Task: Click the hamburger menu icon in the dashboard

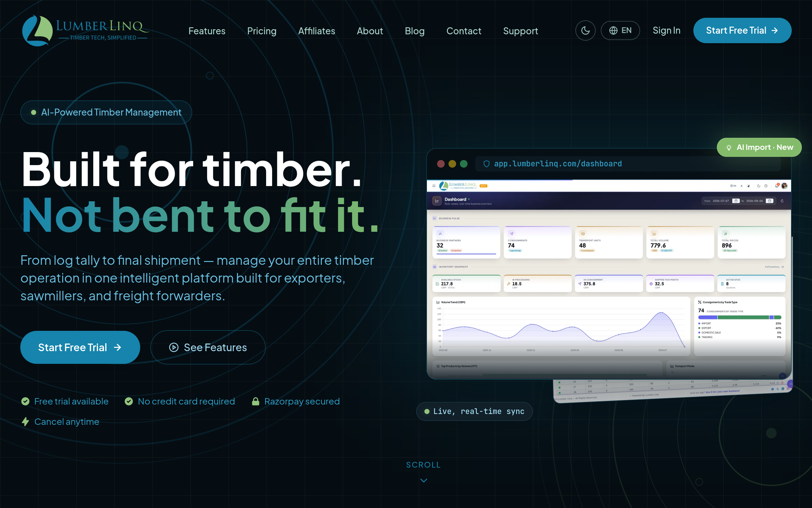Action: point(434,186)
